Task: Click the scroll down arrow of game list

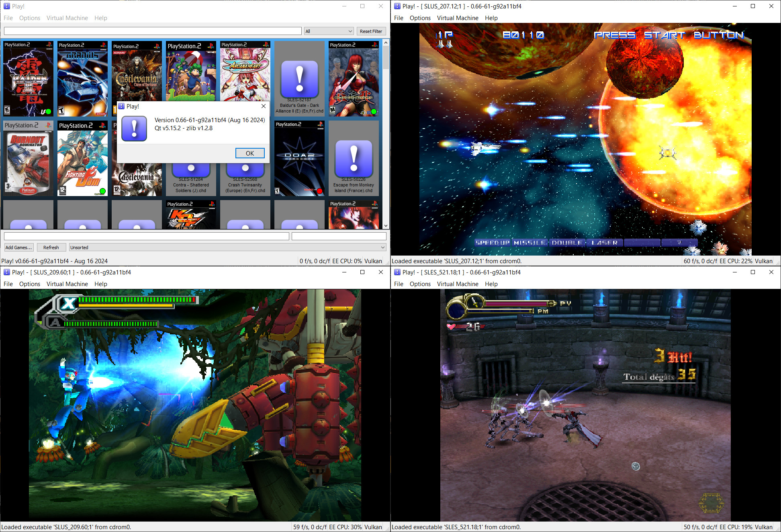Action: tap(386, 226)
